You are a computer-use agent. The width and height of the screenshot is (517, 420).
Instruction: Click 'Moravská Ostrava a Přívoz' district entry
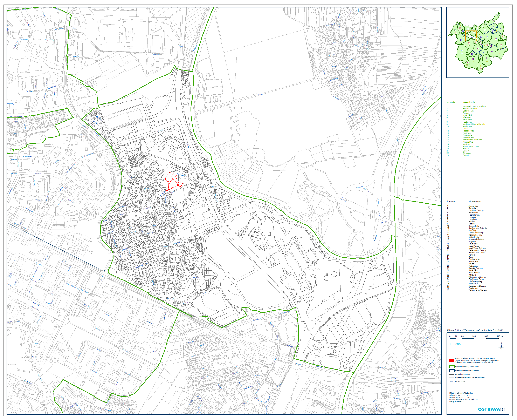(474, 107)
